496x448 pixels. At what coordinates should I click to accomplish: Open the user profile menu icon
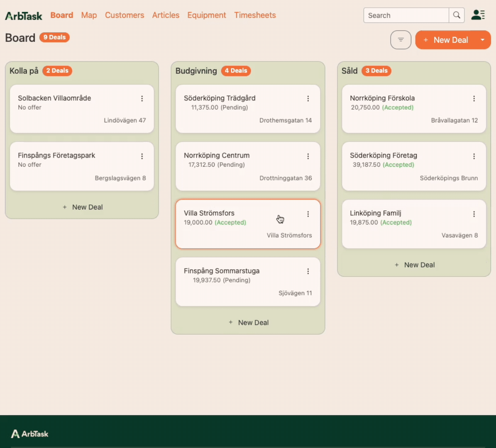point(478,15)
